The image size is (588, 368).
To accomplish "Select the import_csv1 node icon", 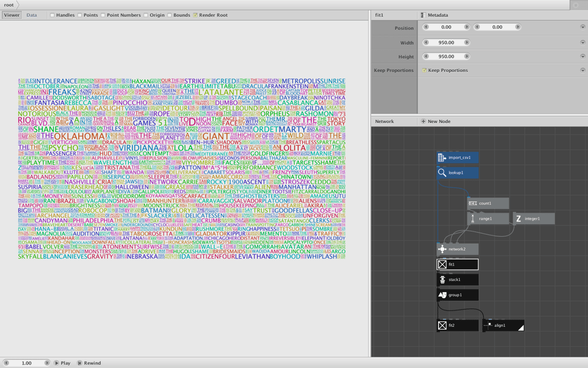I will (442, 158).
